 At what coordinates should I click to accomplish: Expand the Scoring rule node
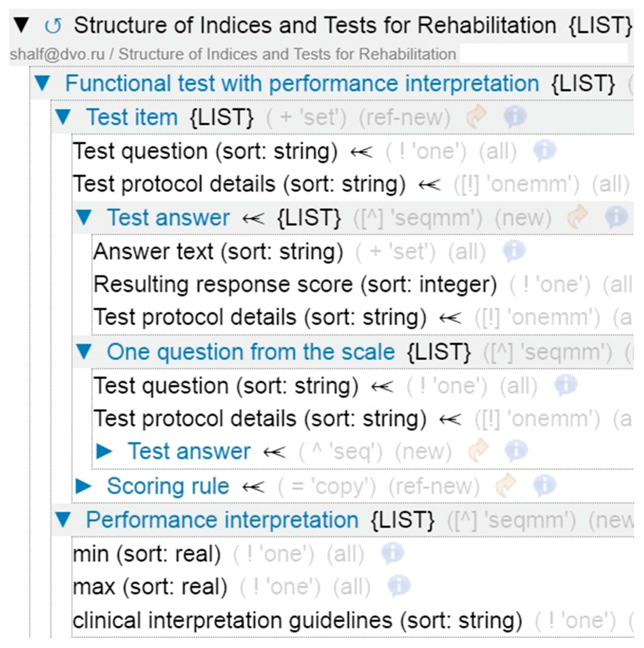[84, 486]
